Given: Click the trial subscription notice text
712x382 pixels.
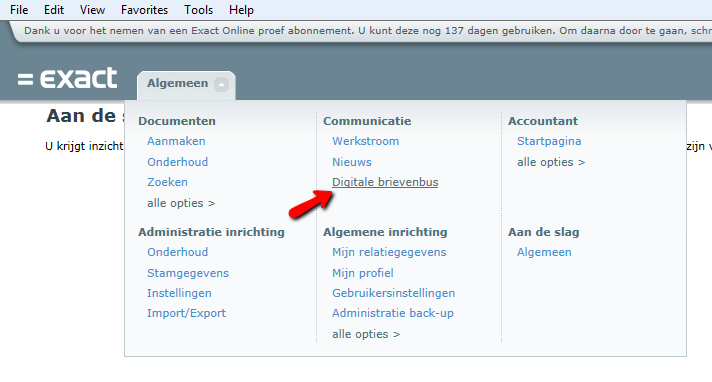Looking at the screenshot, I should coord(356,31).
